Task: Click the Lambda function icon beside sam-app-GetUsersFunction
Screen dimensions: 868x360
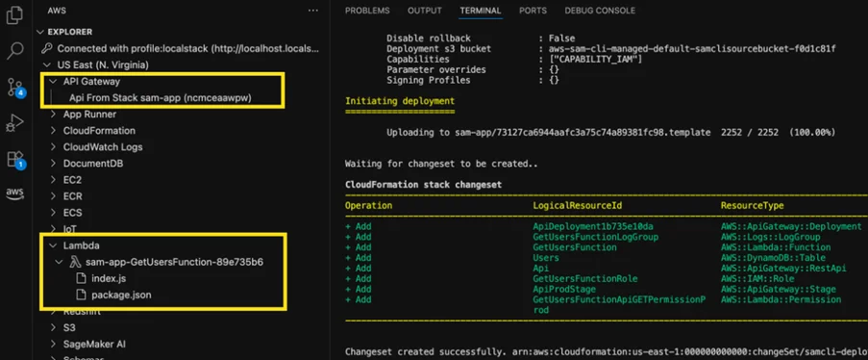Action: pos(75,262)
